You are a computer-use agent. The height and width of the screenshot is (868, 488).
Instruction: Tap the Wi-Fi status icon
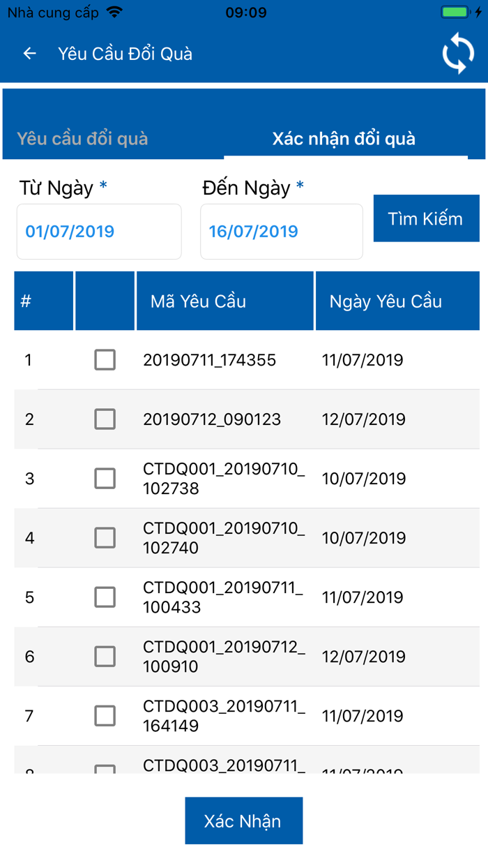(x=115, y=13)
